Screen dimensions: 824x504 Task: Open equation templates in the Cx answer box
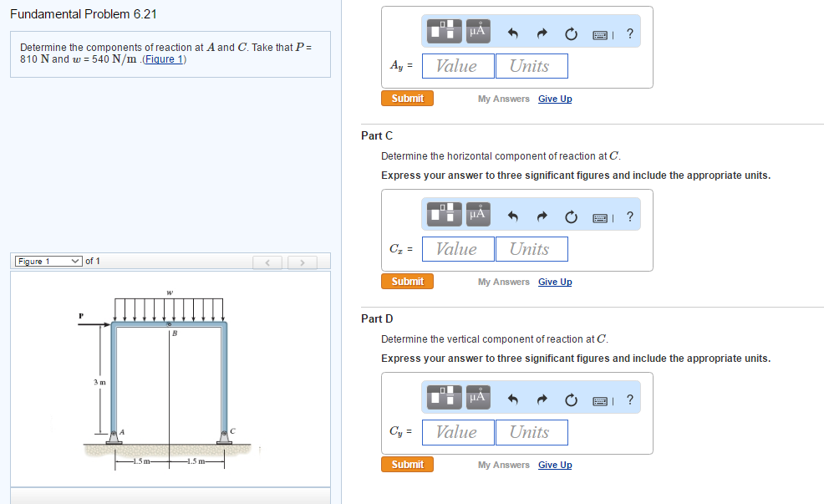pyautogui.click(x=444, y=214)
